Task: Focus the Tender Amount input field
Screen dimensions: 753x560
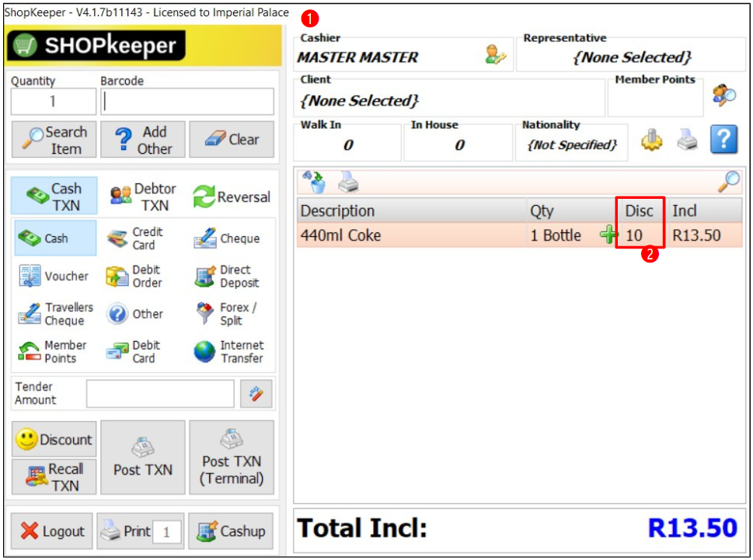Action: (x=160, y=394)
